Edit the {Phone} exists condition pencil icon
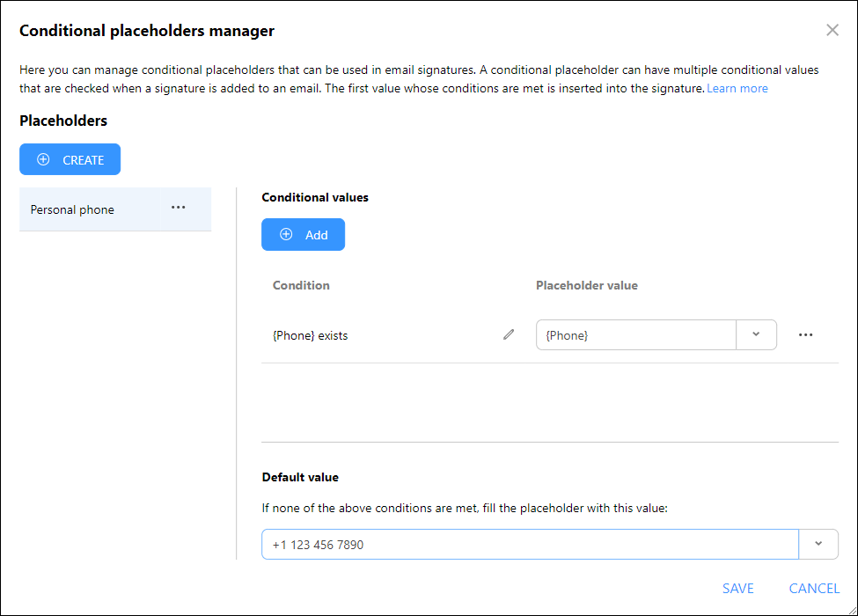Screen dimensions: 858x616 (509, 334)
